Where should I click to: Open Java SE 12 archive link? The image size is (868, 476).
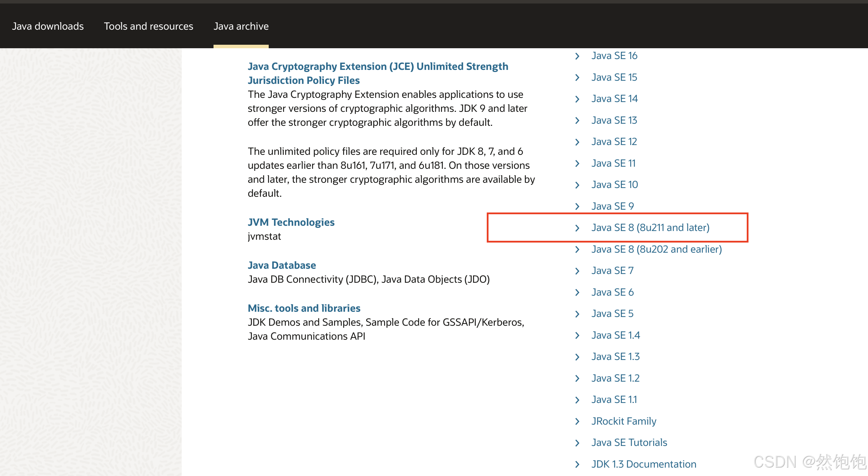(614, 142)
